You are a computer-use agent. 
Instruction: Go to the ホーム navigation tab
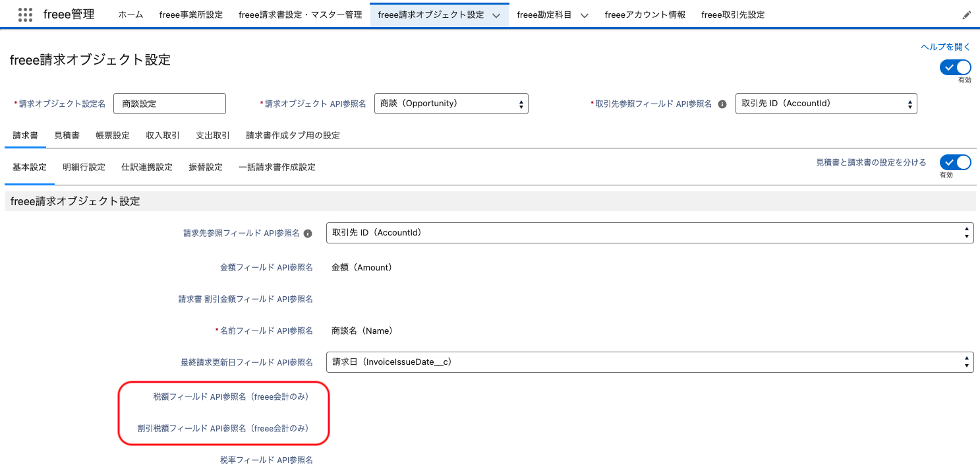coord(130,15)
